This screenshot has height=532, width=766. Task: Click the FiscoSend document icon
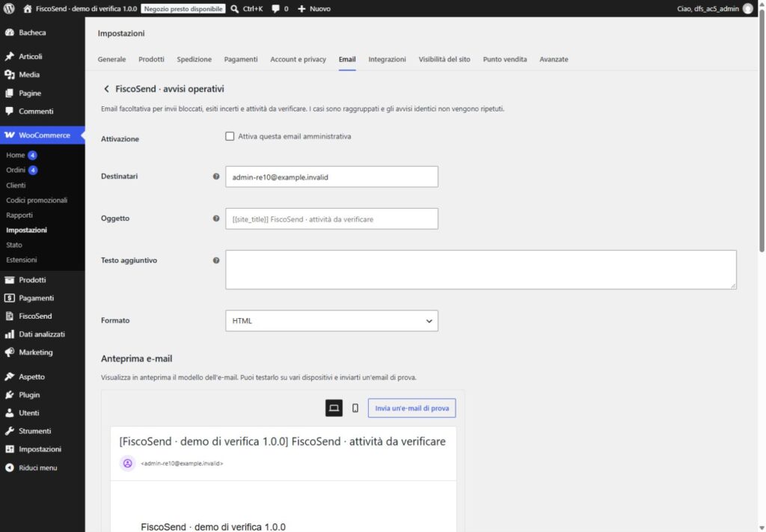pyautogui.click(x=9, y=316)
